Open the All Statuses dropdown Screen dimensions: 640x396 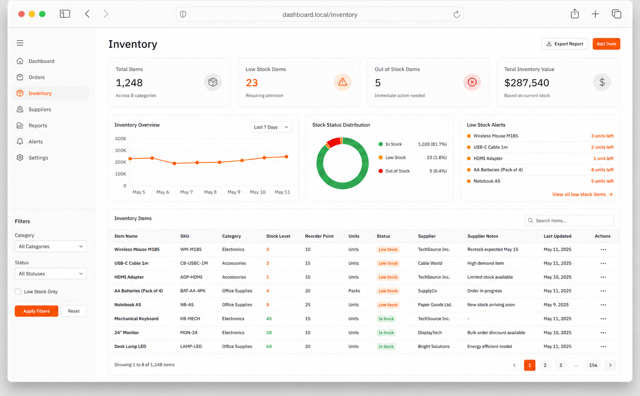51,274
